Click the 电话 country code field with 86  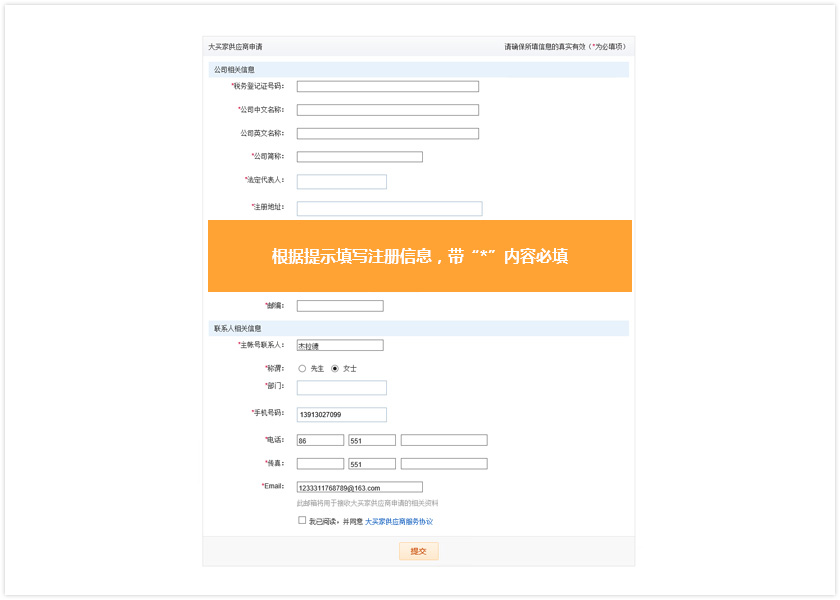[320, 440]
